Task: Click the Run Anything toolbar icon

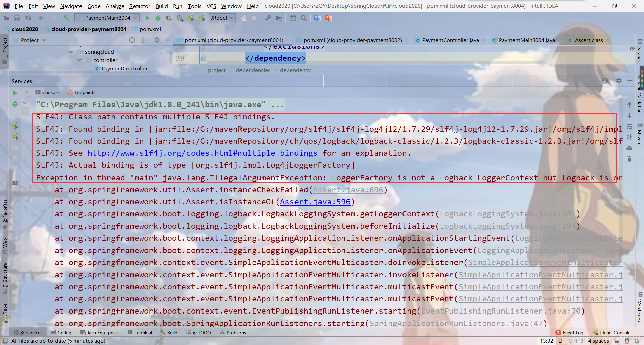Action: click(293, 18)
